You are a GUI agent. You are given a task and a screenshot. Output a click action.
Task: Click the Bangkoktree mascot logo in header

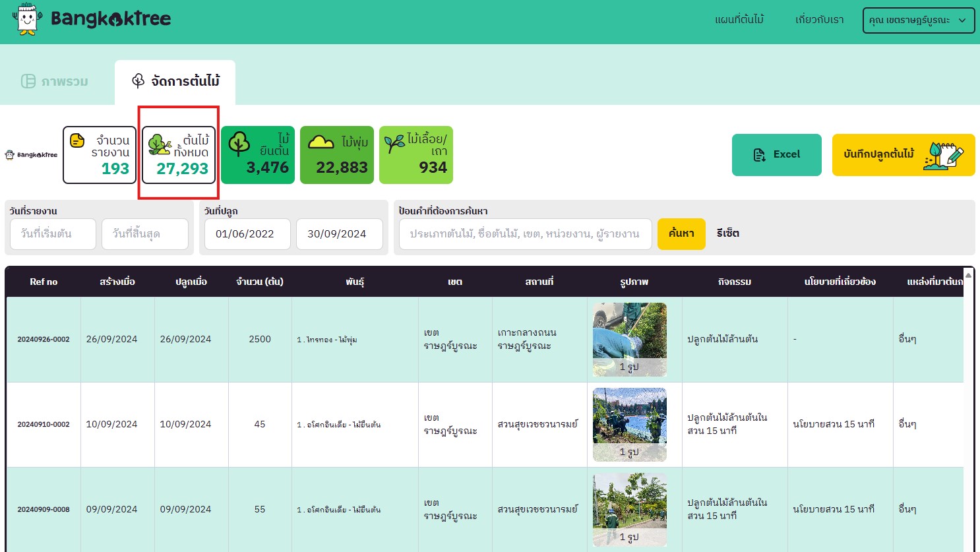coord(26,19)
